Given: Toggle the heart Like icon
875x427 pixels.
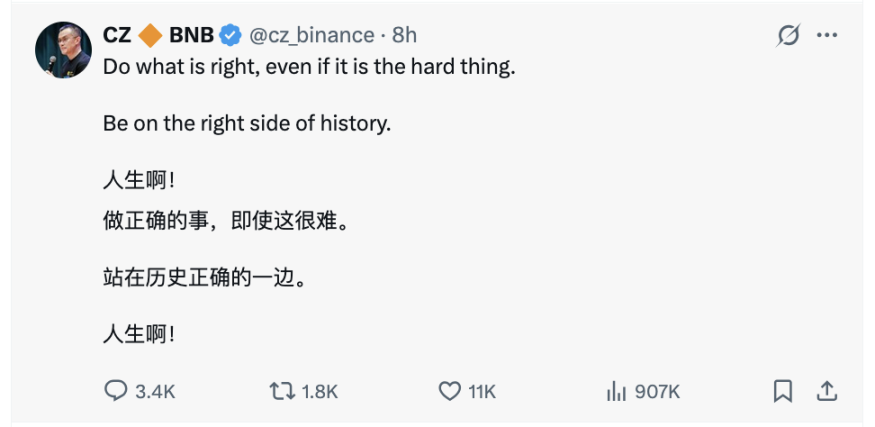Looking at the screenshot, I should tap(450, 391).
